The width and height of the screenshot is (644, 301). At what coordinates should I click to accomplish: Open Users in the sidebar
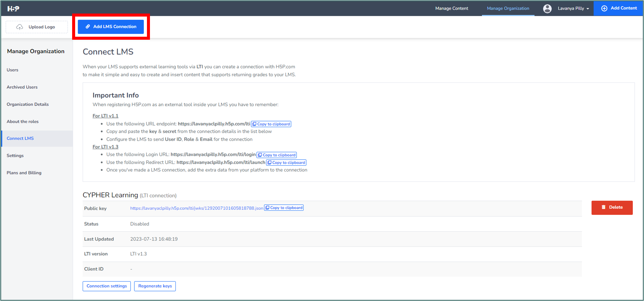[13, 70]
